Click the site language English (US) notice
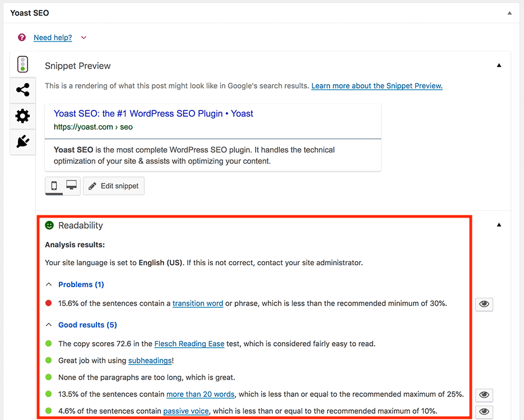 click(x=204, y=263)
